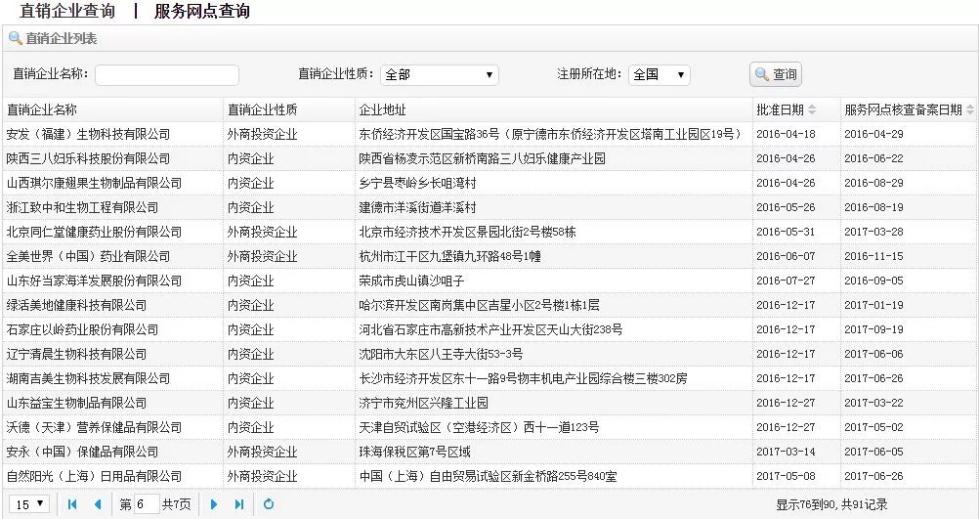Screen dimensions: 979x519
Task: Go to previous page arrow icon
Action: click(98, 503)
